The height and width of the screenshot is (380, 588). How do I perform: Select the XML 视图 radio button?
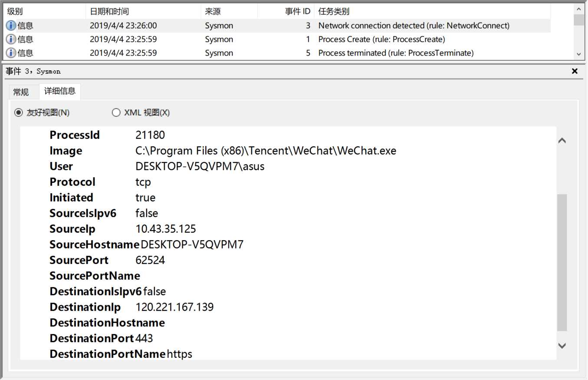click(116, 113)
